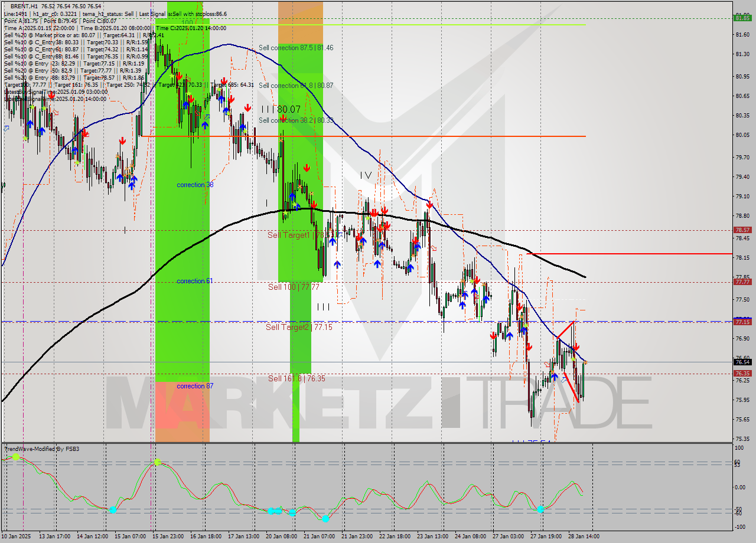The image size is (756, 543).
Task: Click the red 77.15 price tag on axis
Action: [x=742, y=322]
